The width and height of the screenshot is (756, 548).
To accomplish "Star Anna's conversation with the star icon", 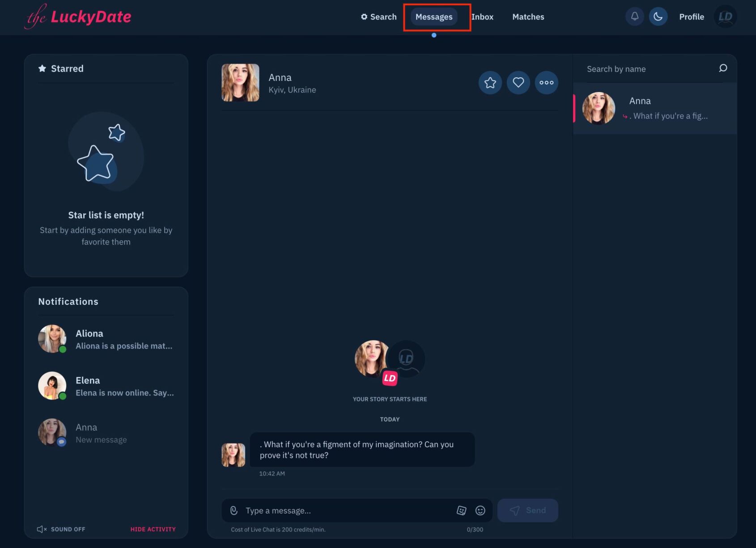I will (490, 83).
